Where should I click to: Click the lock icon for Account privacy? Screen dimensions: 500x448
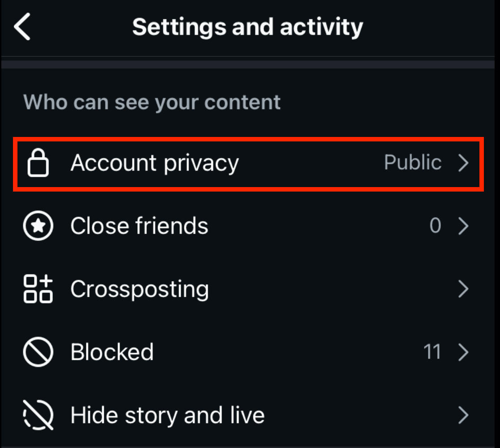pos(38,162)
